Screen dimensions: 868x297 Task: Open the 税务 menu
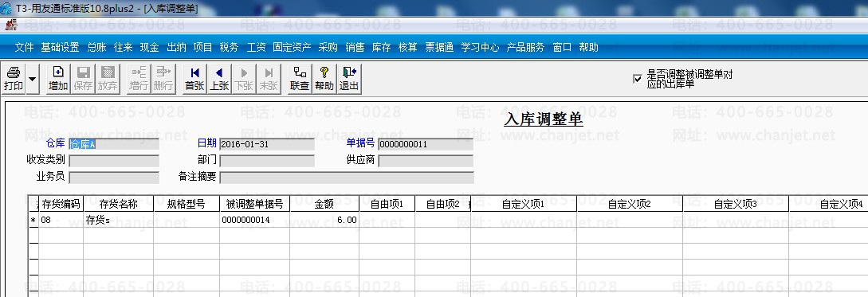[230, 48]
